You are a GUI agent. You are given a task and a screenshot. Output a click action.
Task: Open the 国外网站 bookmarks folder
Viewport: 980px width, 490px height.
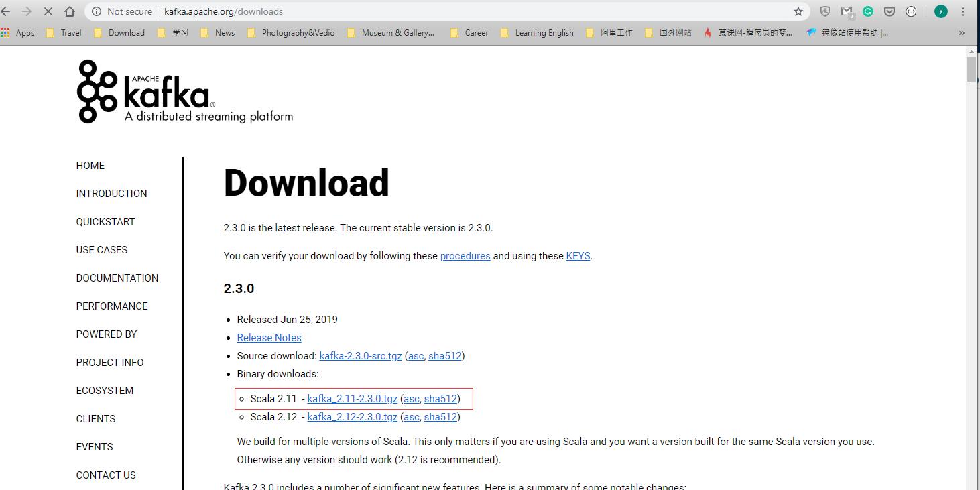tap(668, 32)
